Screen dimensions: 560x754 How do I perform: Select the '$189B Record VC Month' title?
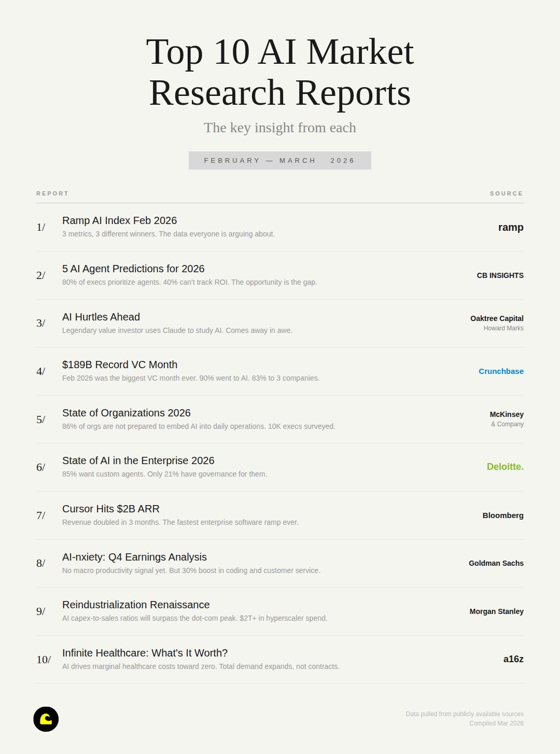pos(120,365)
